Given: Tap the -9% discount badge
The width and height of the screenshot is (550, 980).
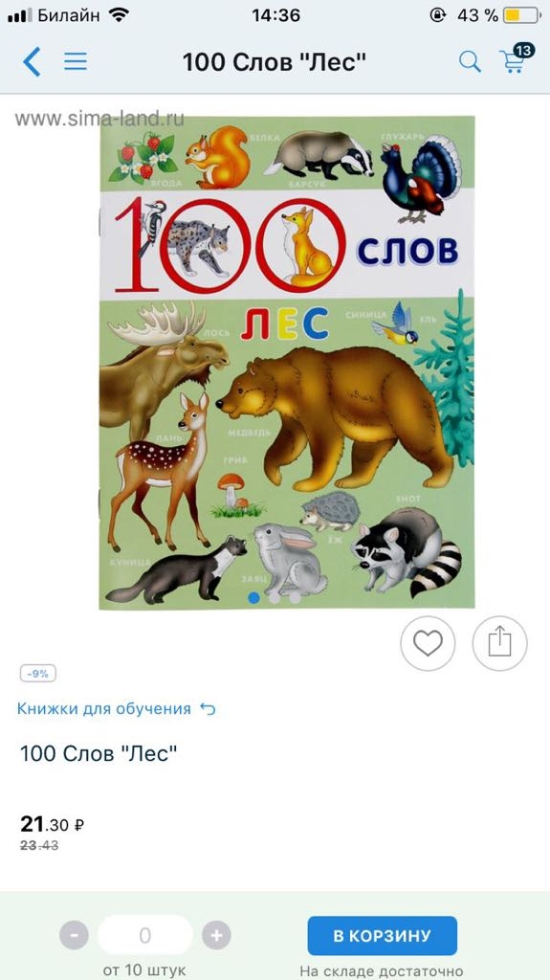Looking at the screenshot, I should [38, 674].
